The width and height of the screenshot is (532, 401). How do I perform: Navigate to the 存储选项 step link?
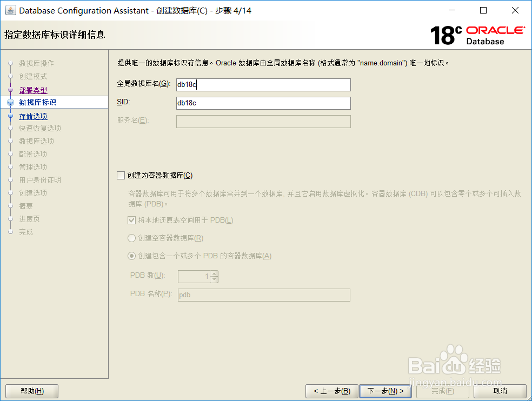33,116
